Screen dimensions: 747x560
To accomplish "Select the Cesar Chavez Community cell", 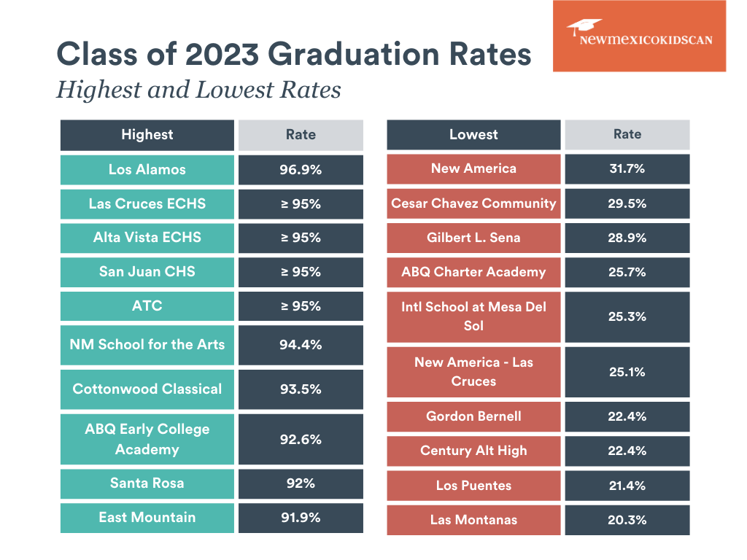I will click(x=473, y=203).
